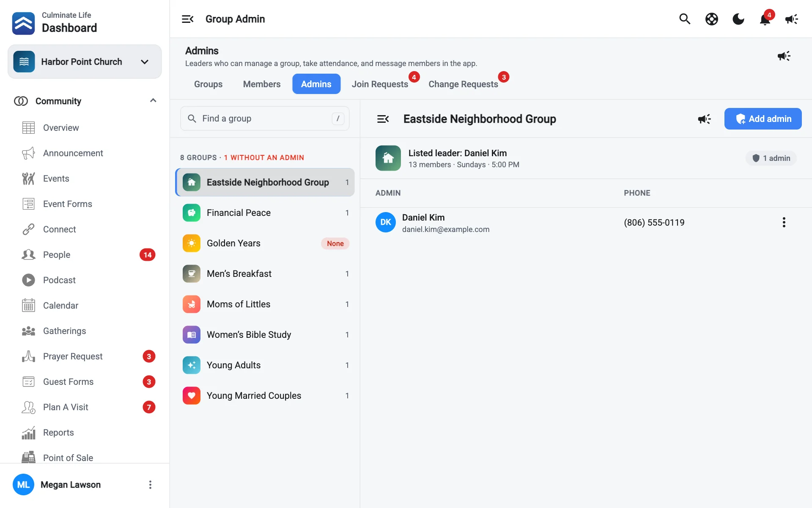Click the Culminate Life logo
The image size is (812, 508).
pyautogui.click(x=23, y=23)
